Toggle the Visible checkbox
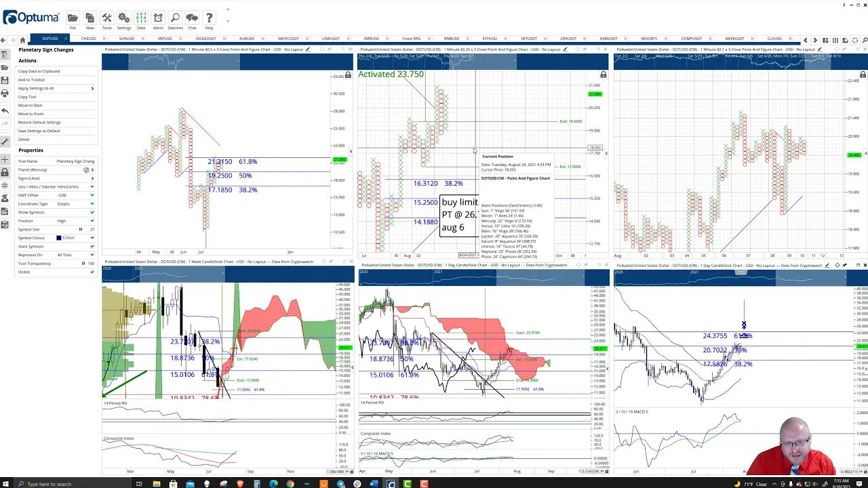The image size is (868, 488). [x=92, y=272]
